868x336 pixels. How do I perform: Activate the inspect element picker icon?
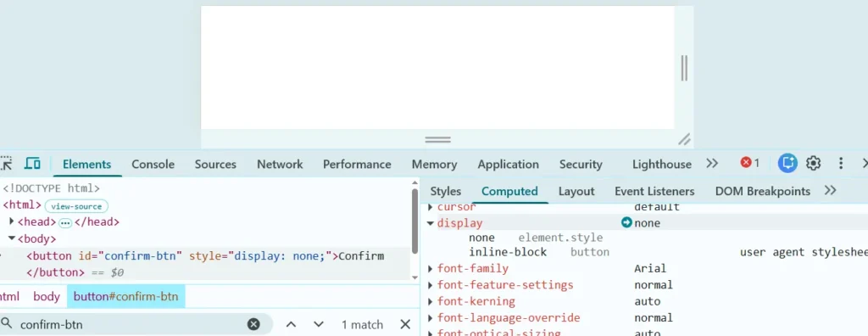pos(6,164)
